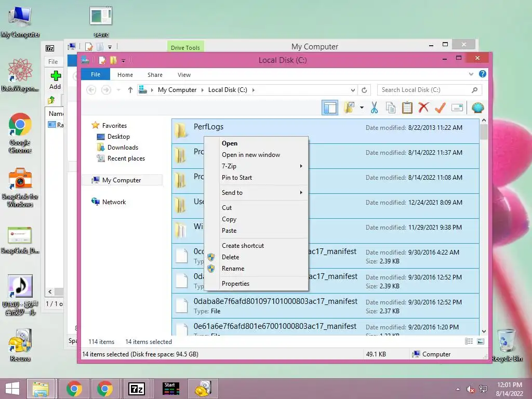Expand the My Computer breadcrumb arrow
The image size is (532, 399).
(202, 90)
